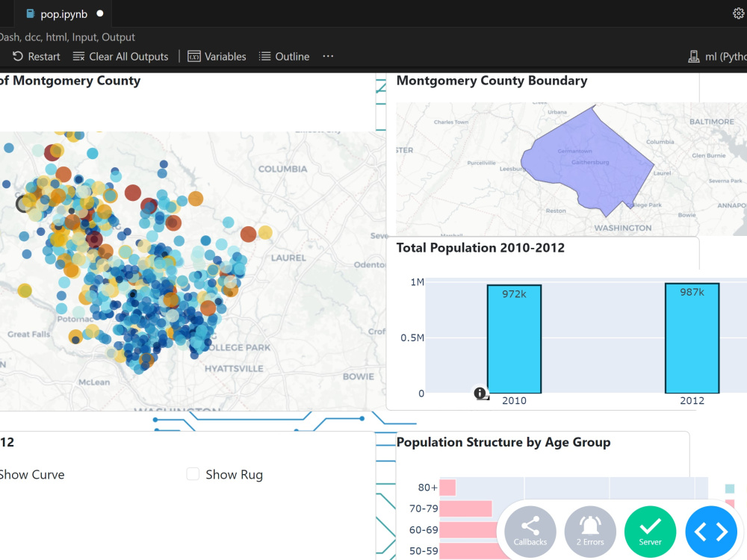Viewport: 747px width, 560px height.
Task: Open the Variables panel
Action: [x=217, y=57]
